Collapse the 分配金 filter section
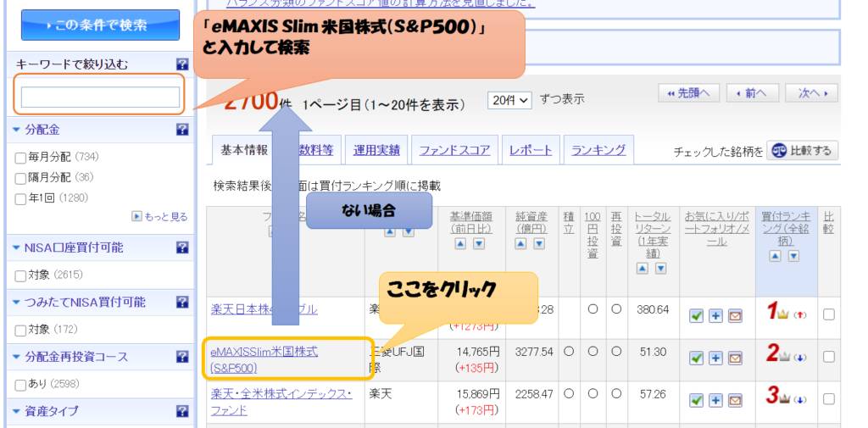 pos(17,131)
